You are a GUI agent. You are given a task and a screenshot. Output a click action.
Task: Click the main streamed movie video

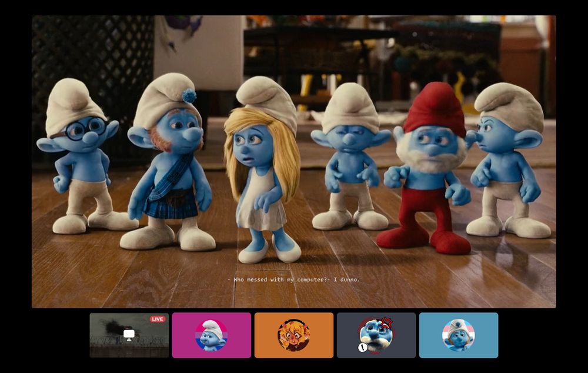pyautogui.click(x=293, y=161)
